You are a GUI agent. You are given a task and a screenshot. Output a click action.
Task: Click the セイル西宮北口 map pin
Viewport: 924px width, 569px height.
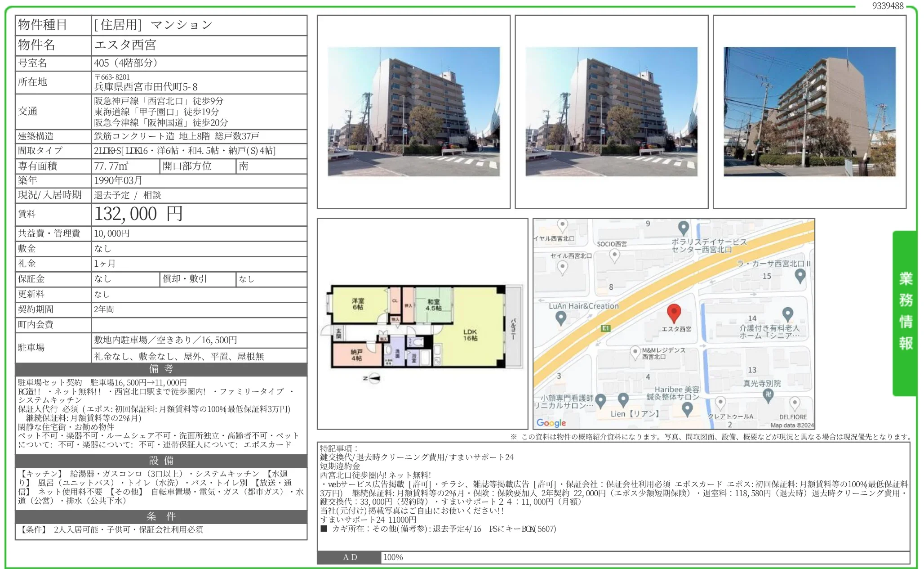tap(562, 267)
